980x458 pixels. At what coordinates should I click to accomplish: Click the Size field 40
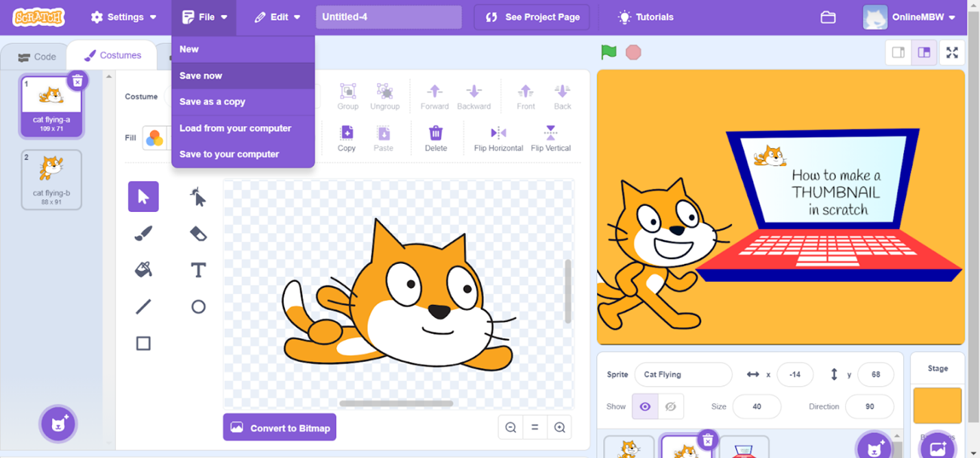click(x=757, y=407)
